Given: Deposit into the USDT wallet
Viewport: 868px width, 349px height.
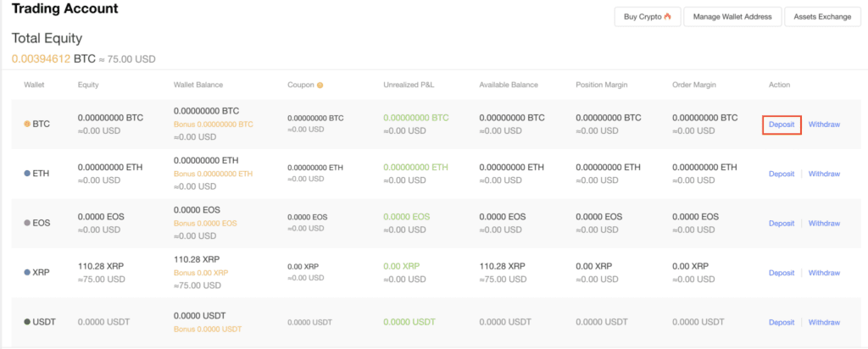Looking at the screenshot, I should [782, 322].
